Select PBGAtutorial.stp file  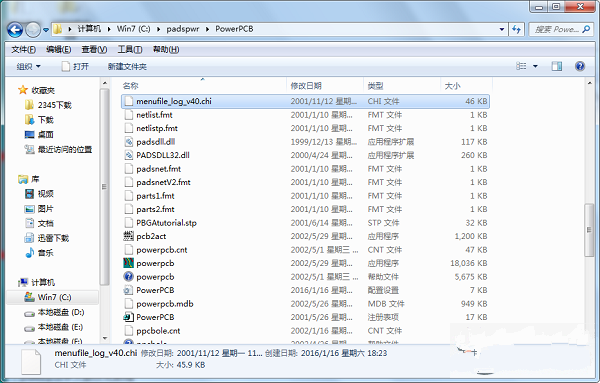[166, 223]
